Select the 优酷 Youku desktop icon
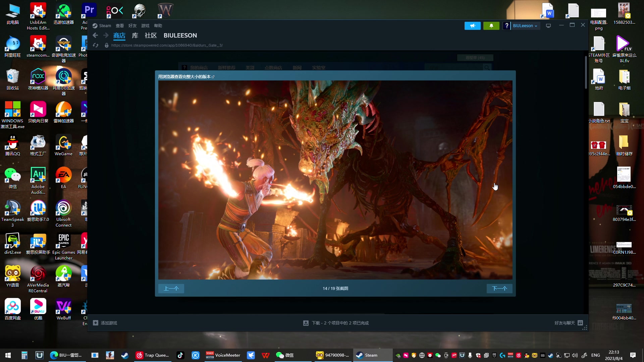 click(x=38, y=310)
